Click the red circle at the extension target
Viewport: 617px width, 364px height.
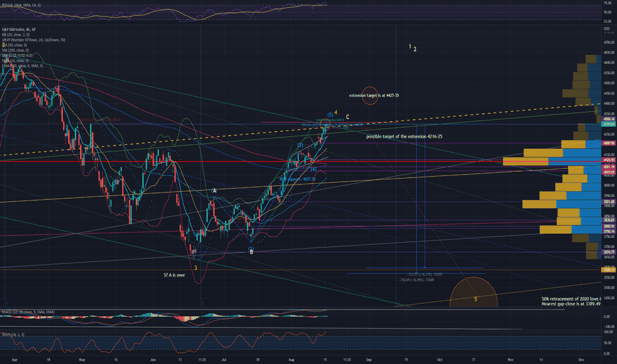pos(369,95)
